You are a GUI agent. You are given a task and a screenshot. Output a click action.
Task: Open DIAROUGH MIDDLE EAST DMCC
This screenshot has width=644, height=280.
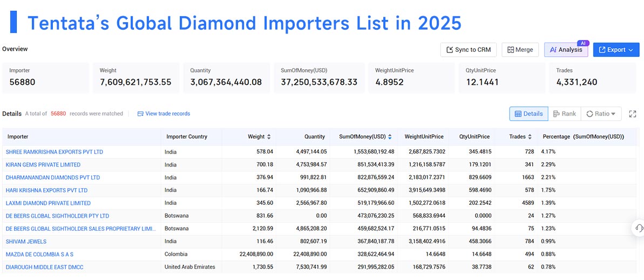point(44,267)
